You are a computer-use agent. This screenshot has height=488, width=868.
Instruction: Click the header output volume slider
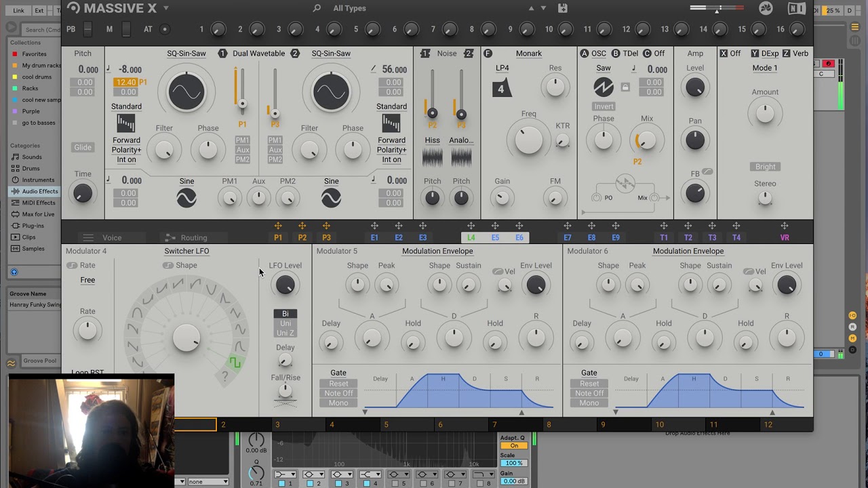717,8
